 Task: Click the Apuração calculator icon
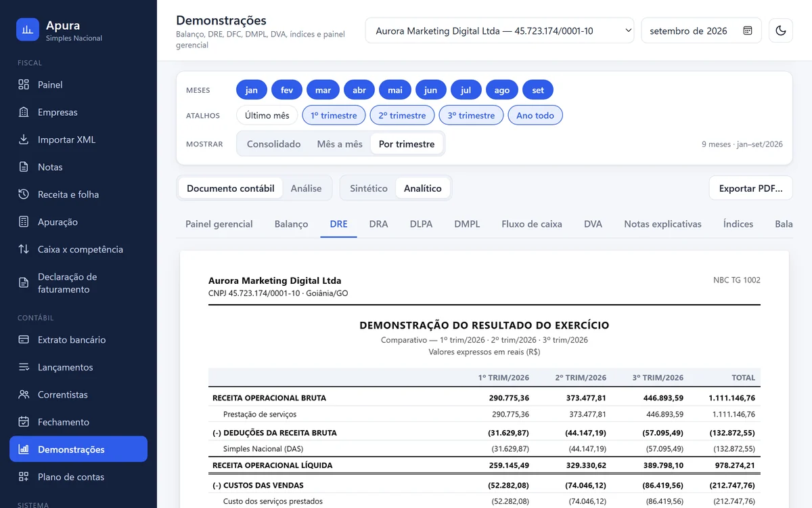coord(24,222)
